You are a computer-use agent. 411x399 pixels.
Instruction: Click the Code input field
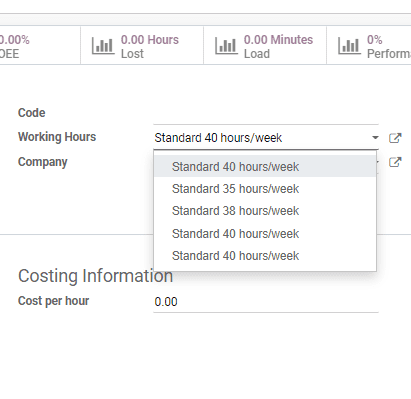[266, 114]
